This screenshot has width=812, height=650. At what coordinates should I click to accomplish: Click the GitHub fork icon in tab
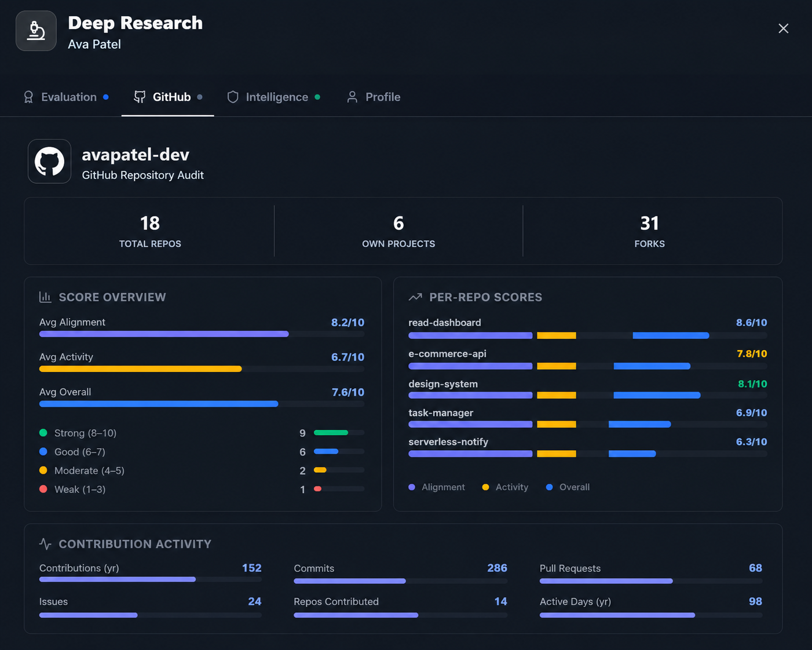[140, 97]
